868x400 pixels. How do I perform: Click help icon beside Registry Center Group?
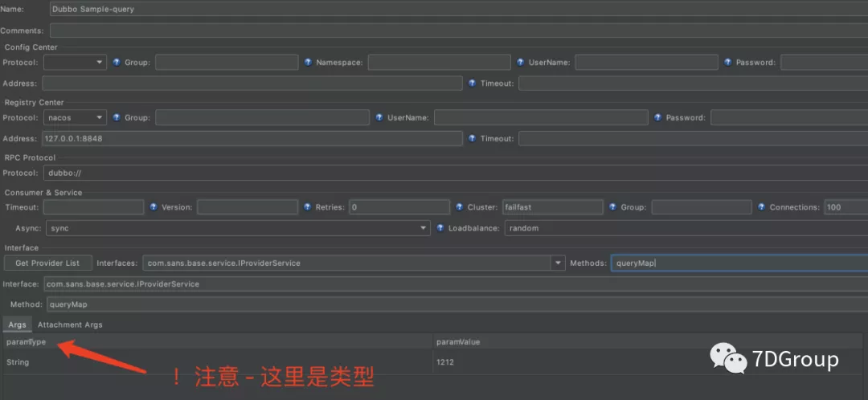[x=117, y=117]
